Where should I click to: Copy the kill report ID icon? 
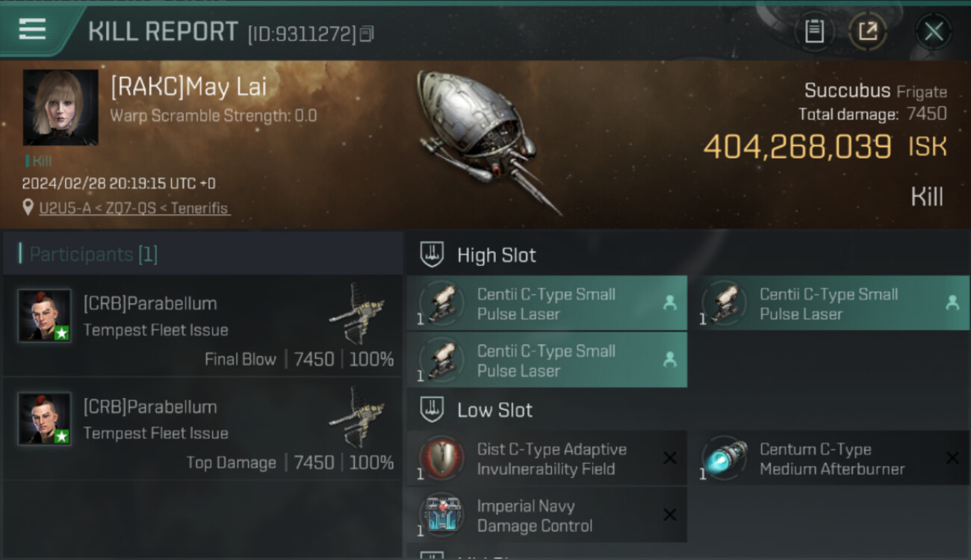366,34
